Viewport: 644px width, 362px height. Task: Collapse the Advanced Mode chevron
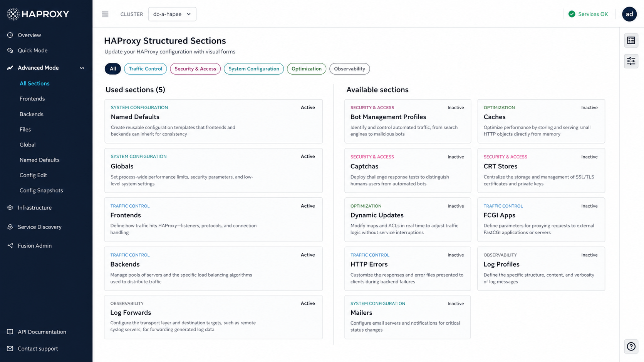(x=82, y=68)
